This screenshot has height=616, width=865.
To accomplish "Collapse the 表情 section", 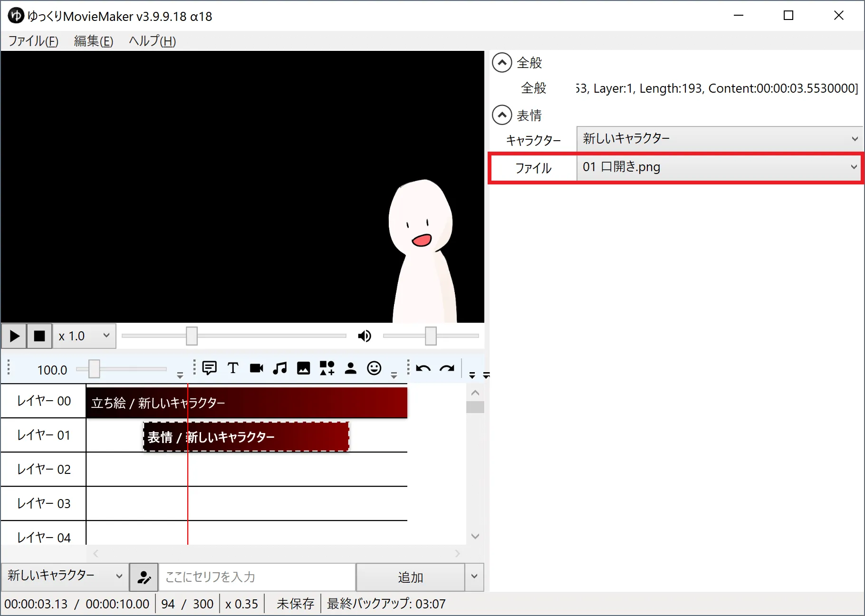I will (502, 115).
